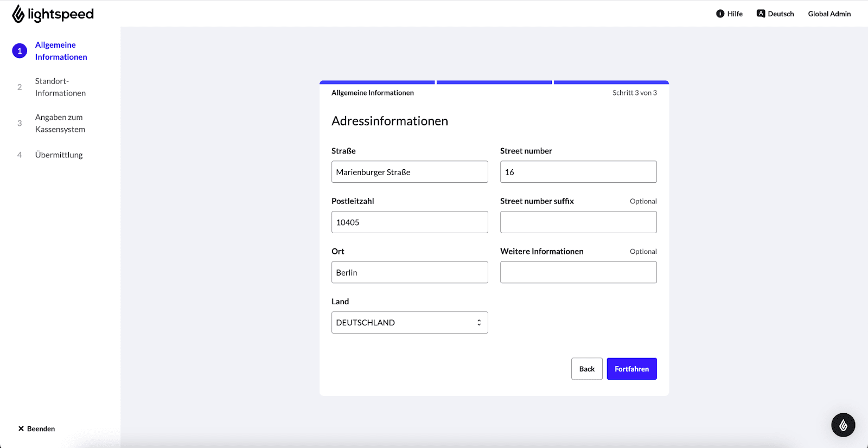Screen dimensions: 868x448
Task: Open the Land country dropdown
Action: [x=410, y=323]
